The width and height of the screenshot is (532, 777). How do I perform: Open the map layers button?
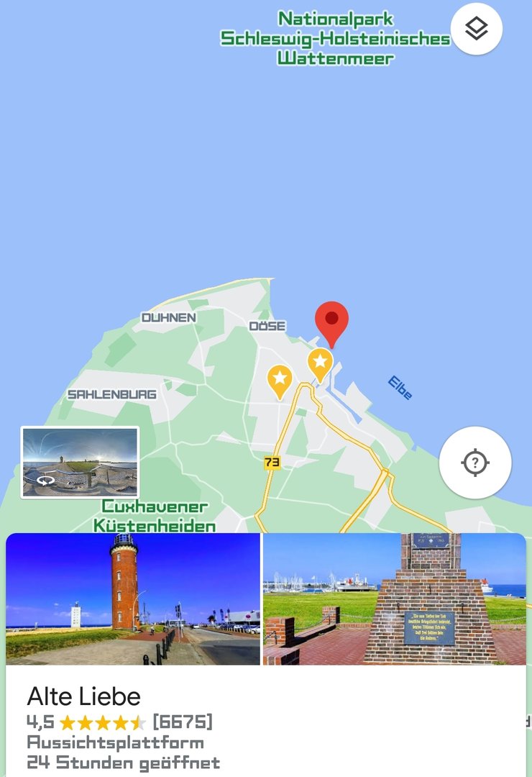[x=476, y=29]
